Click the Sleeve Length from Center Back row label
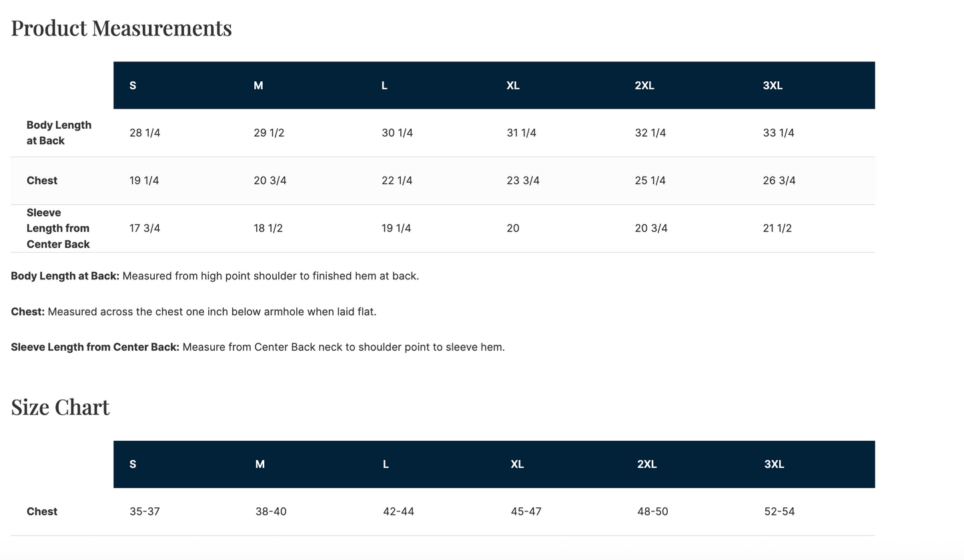 pos(58,228)
